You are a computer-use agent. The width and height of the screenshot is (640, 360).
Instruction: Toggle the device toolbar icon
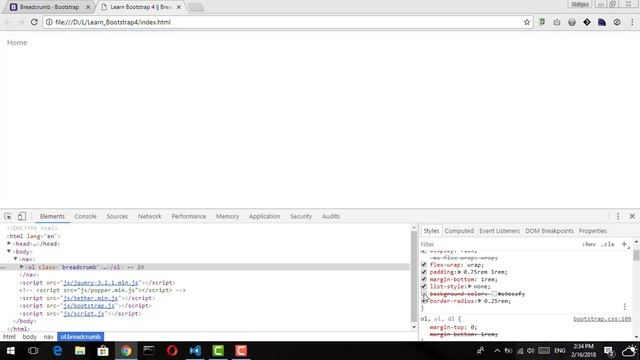point(22,216)
